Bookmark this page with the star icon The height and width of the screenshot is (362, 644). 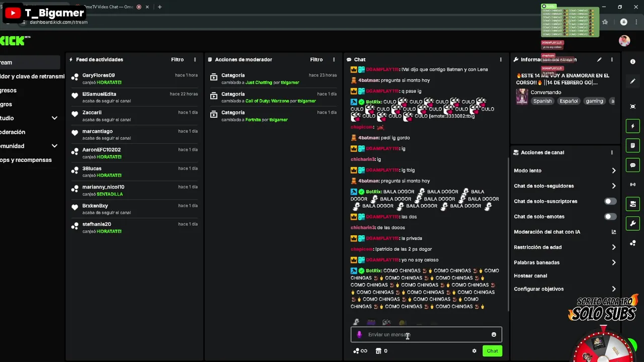coord(605,22)
